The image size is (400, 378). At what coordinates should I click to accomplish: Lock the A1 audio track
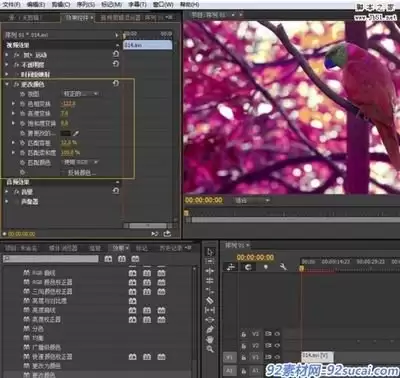[x=244, y=371]
